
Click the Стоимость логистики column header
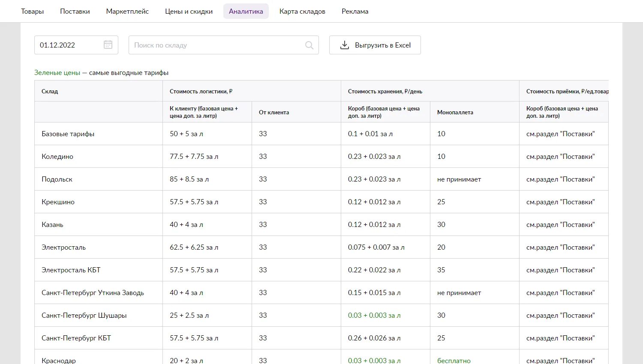pos(201,91)
